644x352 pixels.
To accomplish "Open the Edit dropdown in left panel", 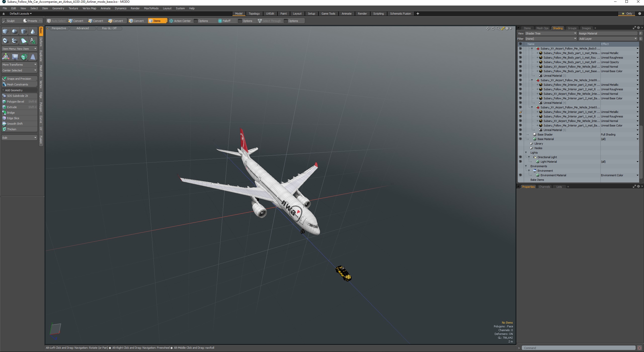I will tap(20, 138).
